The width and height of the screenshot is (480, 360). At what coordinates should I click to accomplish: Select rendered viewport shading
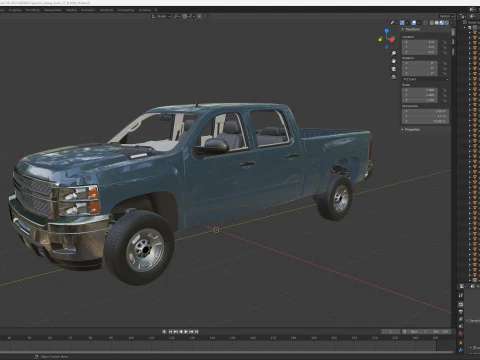tap(447, 23)
